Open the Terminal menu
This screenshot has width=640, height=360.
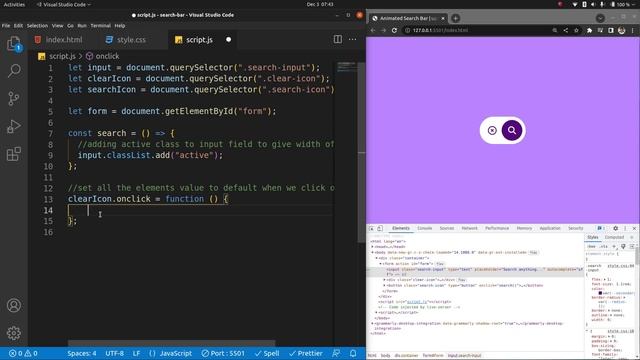pyautogui.click(x=100, y=25)
